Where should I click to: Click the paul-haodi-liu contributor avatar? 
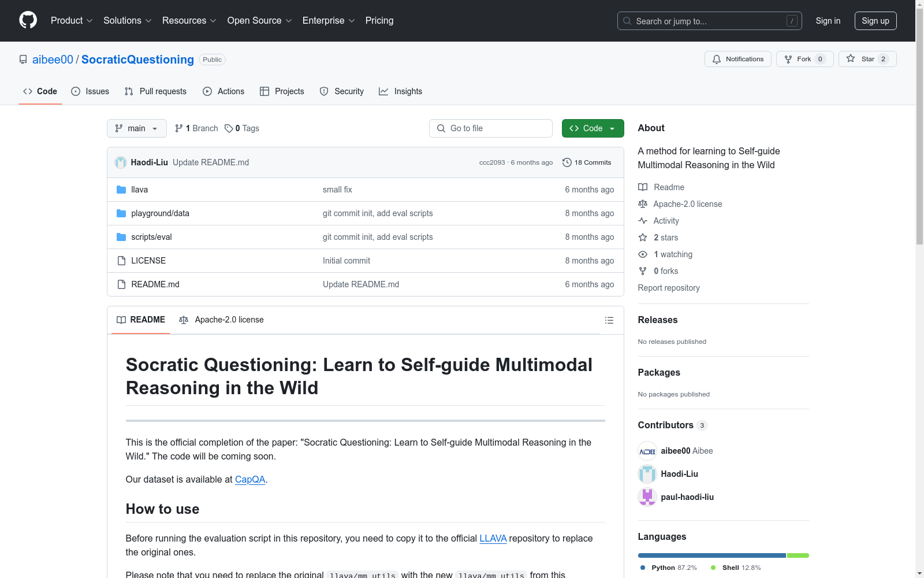(647, 497)
